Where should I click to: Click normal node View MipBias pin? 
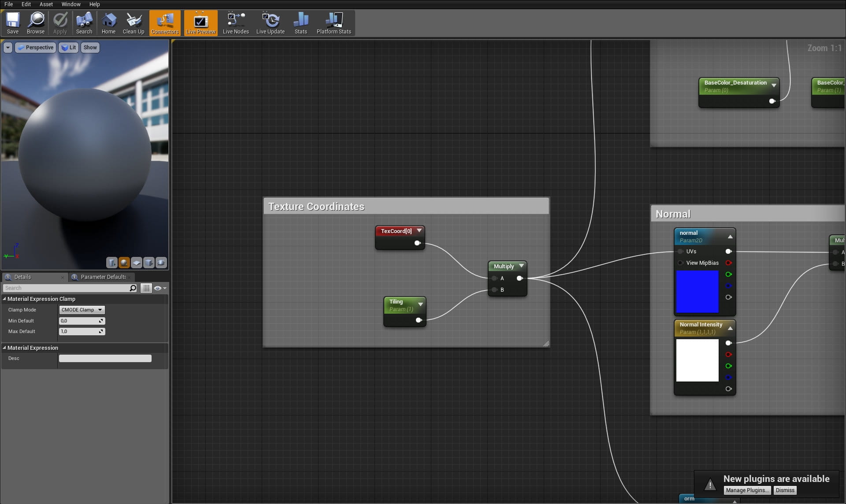pyautogui.click(x=680, y=263)
